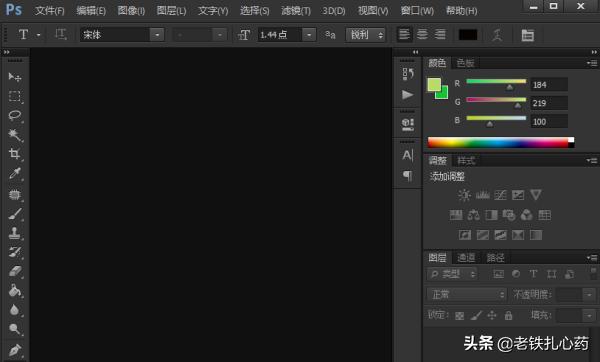This screenshot has height=362, width=600.
Task: Open the Paragraph panel icon
Action: pos(408,176)
